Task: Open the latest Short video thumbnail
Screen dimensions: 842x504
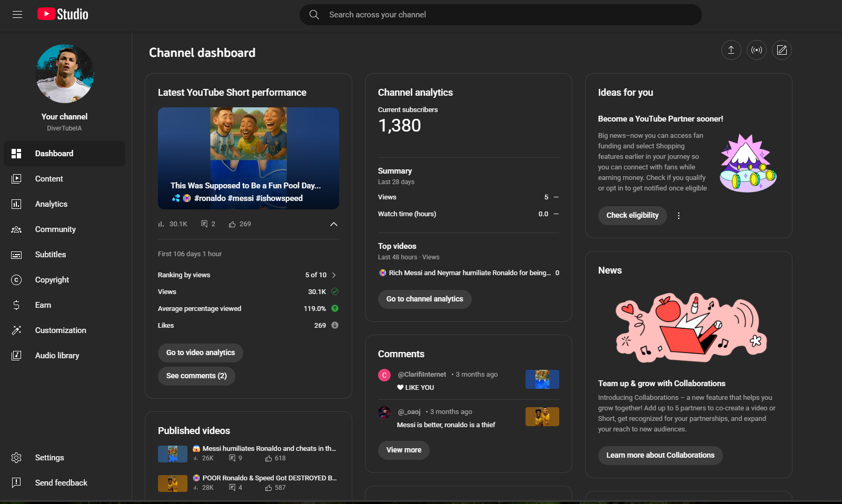Action: coord(248,158)
